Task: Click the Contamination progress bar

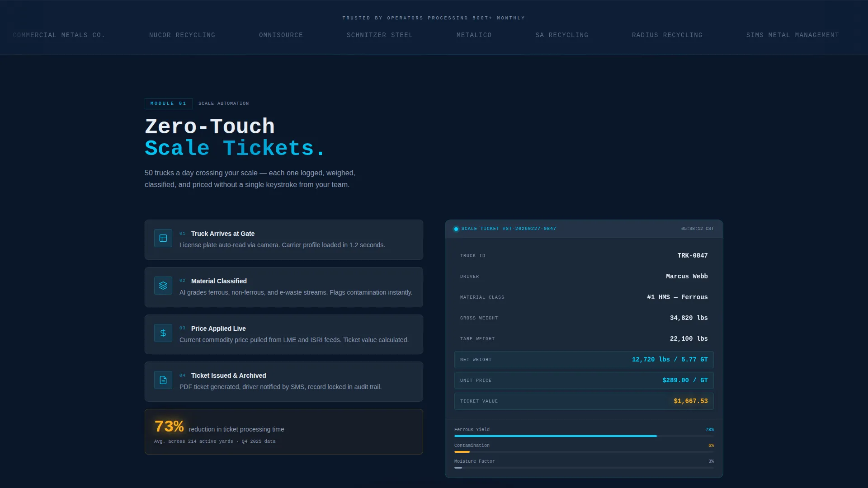Action: tap(584, 452)
